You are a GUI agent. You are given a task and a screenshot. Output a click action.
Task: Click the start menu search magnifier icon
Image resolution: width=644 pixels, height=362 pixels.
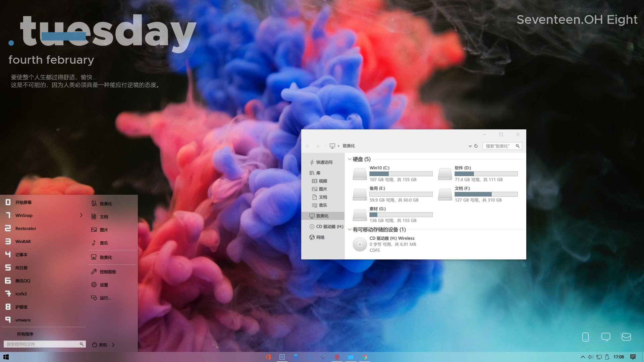(82, 344)
